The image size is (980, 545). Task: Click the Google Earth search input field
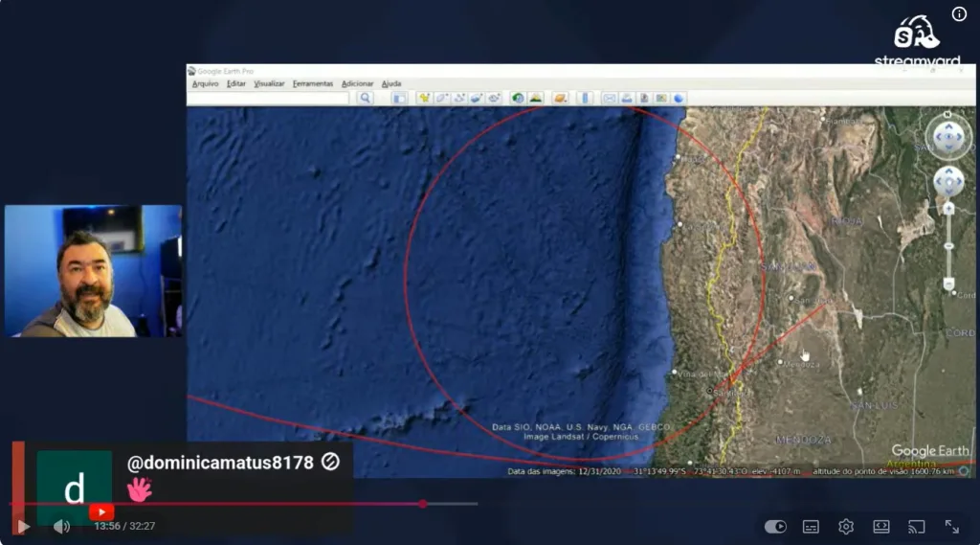[x=269, y=99]
